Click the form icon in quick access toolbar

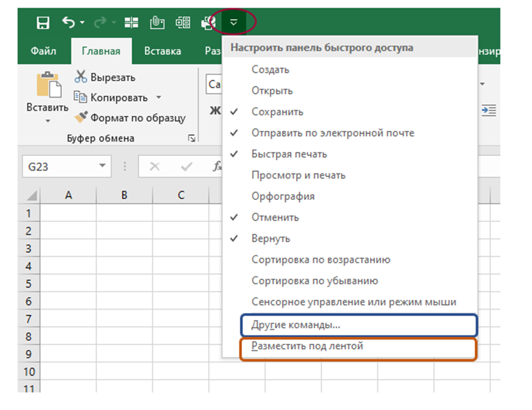point(183,23)
